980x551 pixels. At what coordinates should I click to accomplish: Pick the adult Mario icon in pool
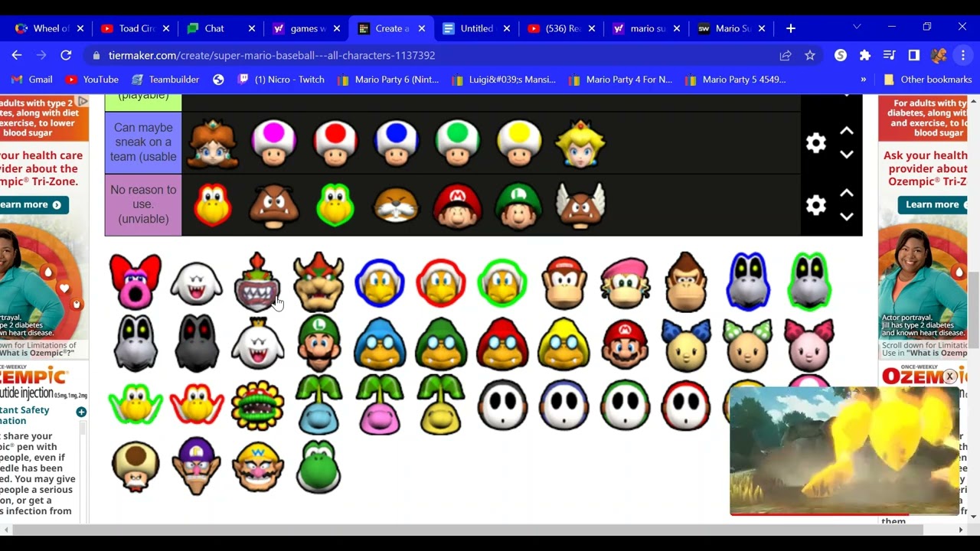(x=626, y=343)
